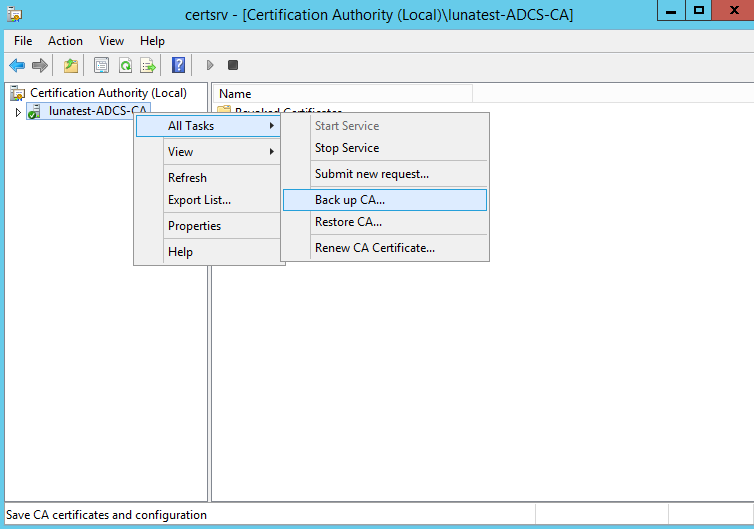Choose Help in the context menu

[x=208, y=252]
